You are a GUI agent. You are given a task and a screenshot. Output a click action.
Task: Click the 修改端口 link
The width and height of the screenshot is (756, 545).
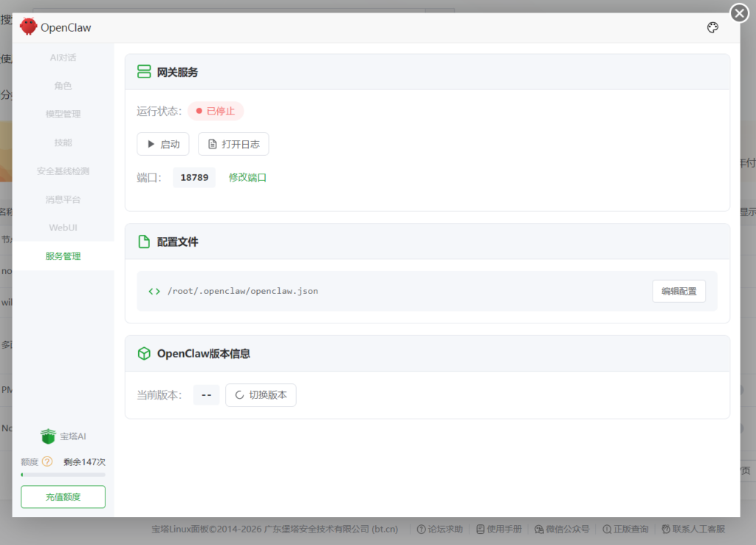coord(248,177)
